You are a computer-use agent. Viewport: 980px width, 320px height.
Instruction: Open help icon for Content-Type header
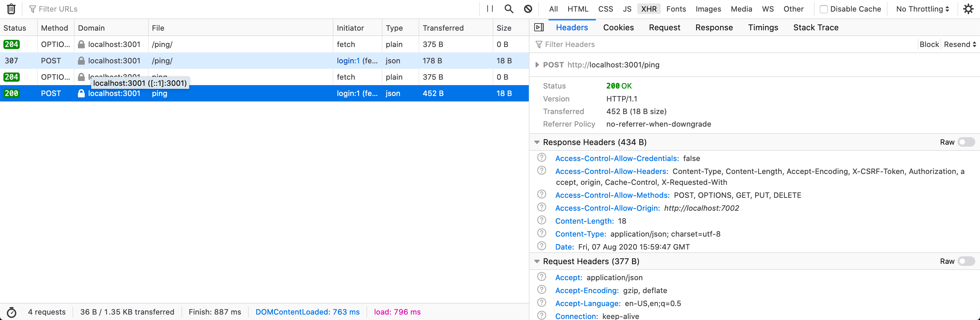542,233
